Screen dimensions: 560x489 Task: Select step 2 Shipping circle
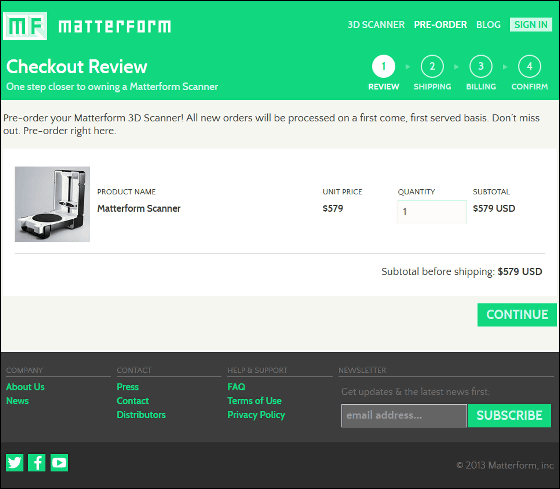(432, 66)
